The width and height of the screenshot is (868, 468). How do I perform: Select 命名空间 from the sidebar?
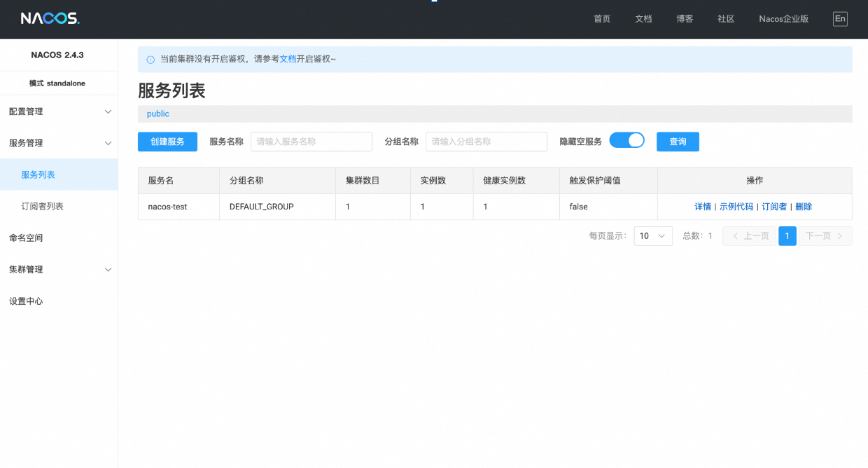[26, 238]
